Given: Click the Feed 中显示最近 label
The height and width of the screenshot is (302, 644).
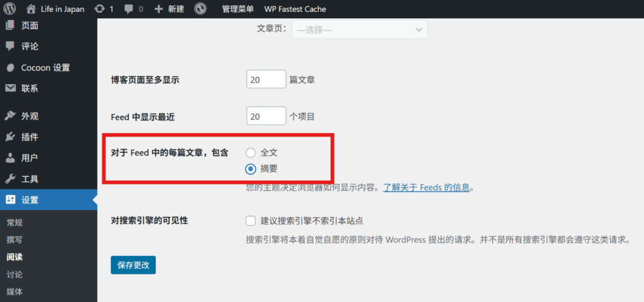Looking at the screenshot, I should pos(143,117).
